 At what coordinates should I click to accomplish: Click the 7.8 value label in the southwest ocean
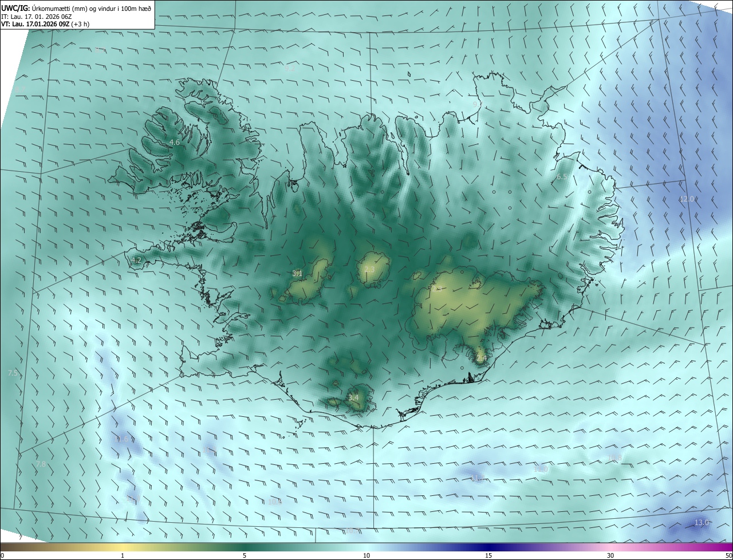[x=41, y=464]
